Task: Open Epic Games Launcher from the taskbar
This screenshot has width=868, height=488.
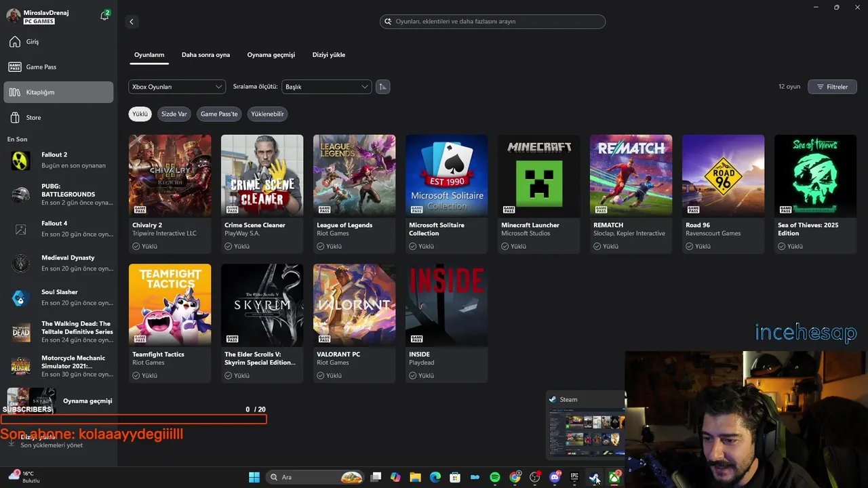Action: click(574, 477)
